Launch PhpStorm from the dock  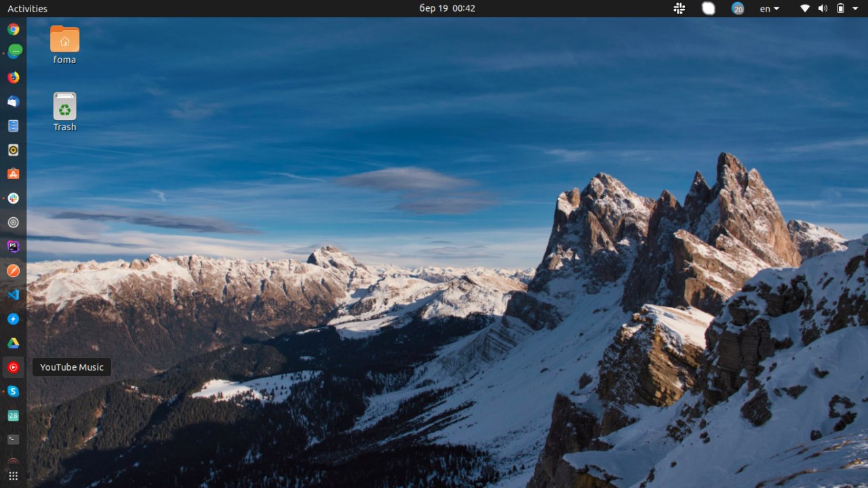point(13,246)
